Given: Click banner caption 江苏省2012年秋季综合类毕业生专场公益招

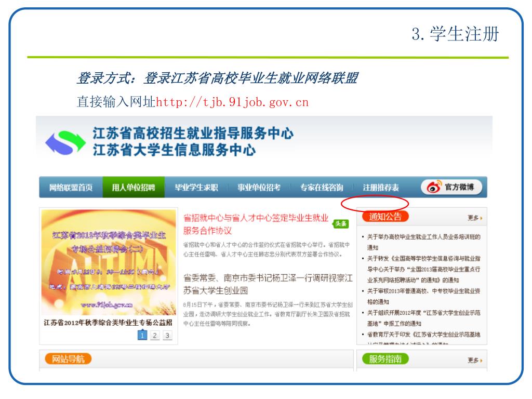Looking at the screenshot, I should click(108, 322).
